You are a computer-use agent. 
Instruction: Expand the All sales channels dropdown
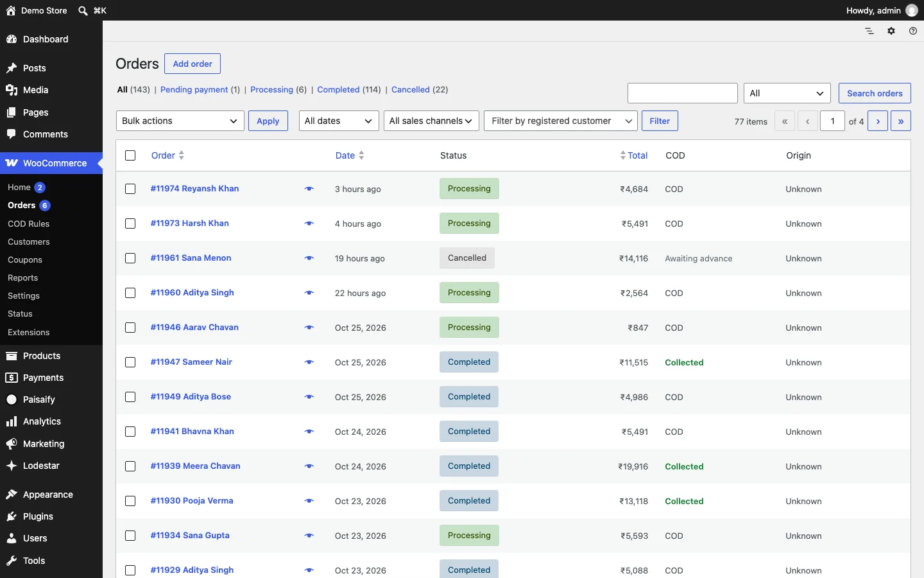tap(431, 121)
